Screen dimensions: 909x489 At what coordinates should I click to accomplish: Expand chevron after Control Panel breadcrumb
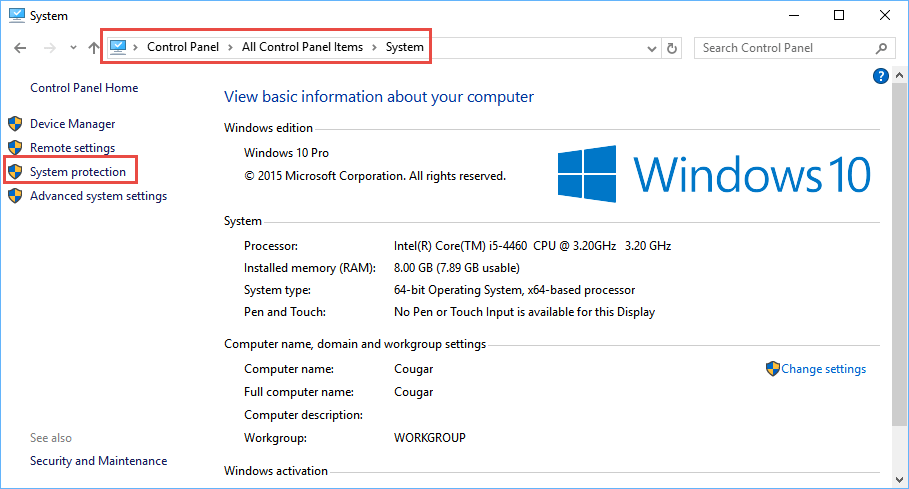[x=230, y=48]
